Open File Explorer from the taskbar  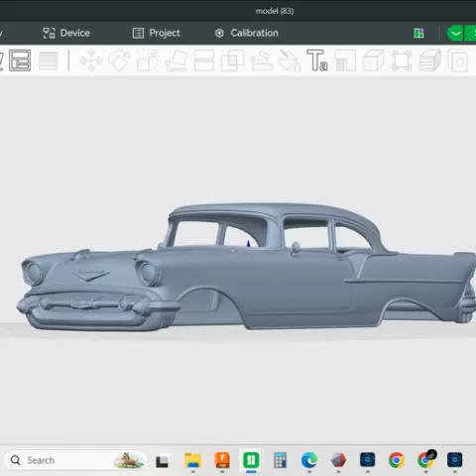(x=193, y=460)
